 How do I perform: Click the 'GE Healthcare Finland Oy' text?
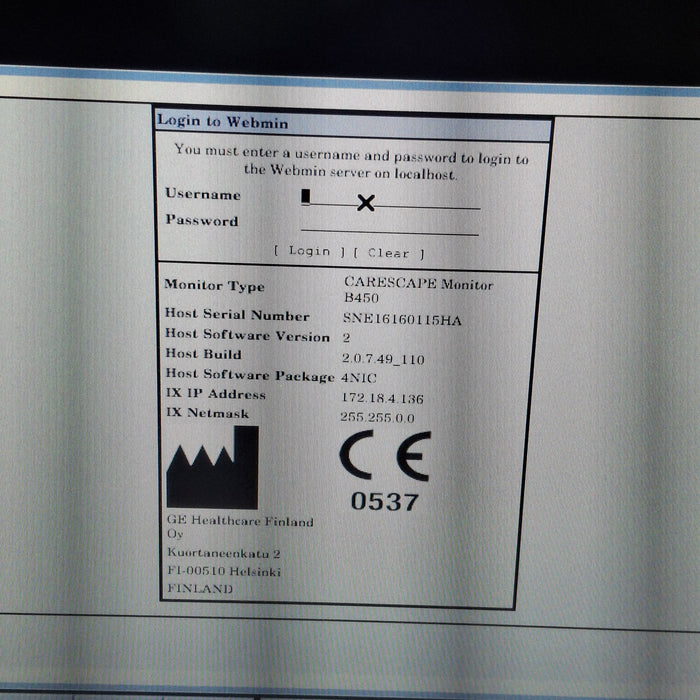point(240,527)
